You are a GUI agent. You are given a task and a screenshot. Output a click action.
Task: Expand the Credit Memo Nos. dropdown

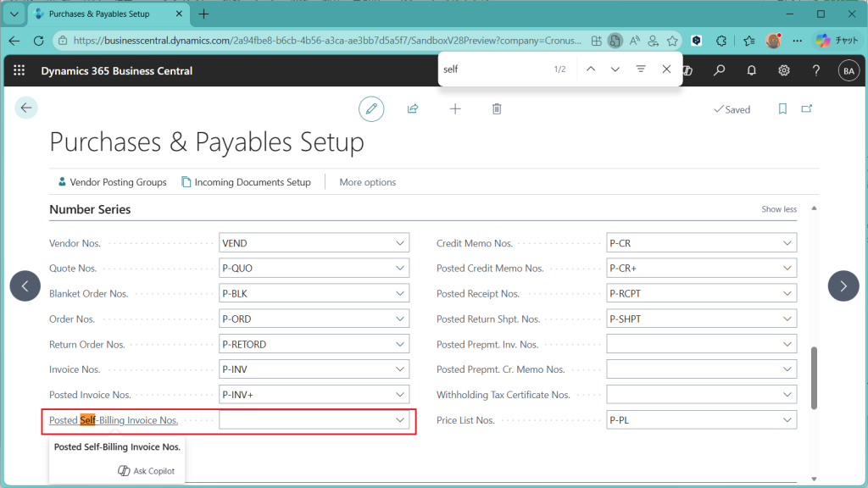click(x=787, y=243)
